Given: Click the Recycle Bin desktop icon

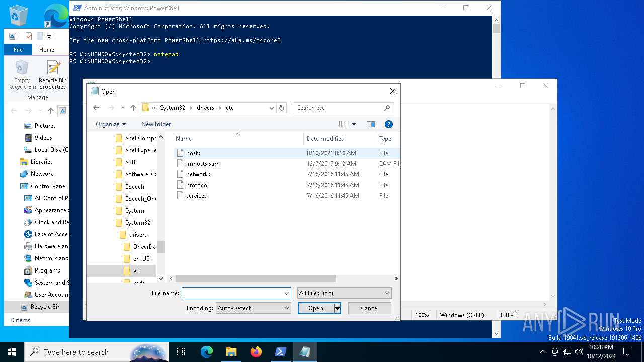Looking at the screenshot, I should tap(19, 15).
